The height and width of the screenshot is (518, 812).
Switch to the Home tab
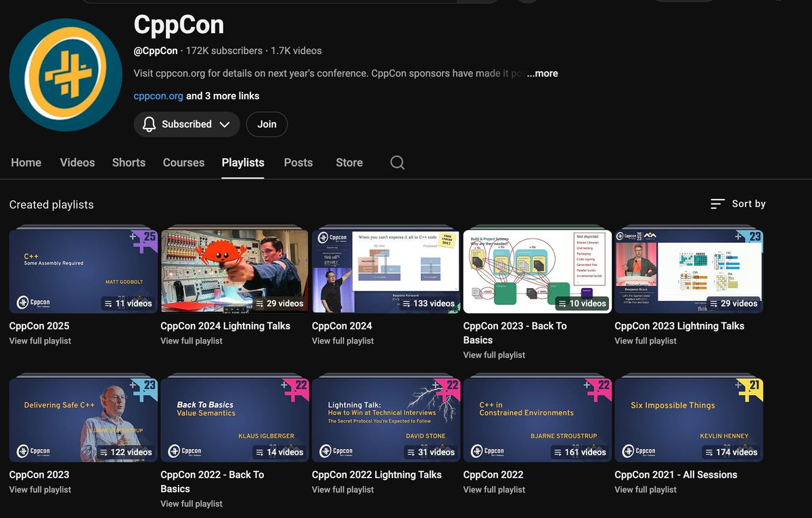(26, 162)
